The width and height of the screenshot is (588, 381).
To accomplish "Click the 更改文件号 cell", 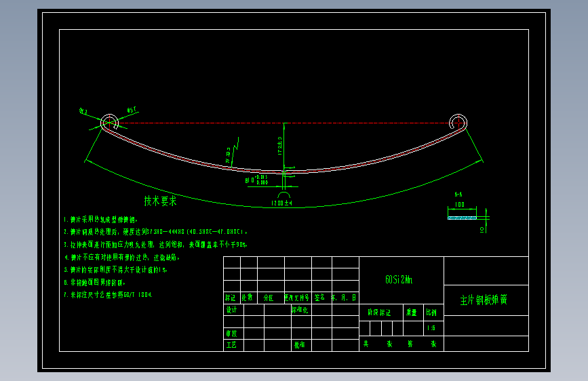I will click(296, 298).
